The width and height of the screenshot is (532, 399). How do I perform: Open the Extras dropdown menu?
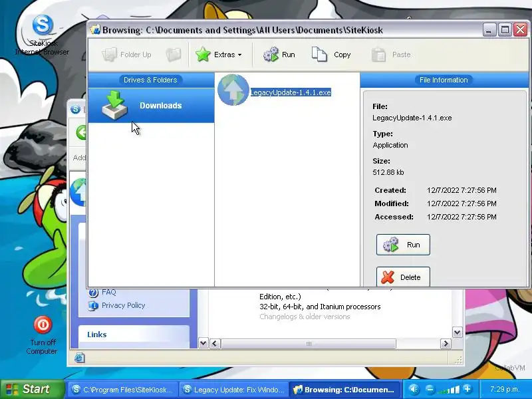coord(219,55)
